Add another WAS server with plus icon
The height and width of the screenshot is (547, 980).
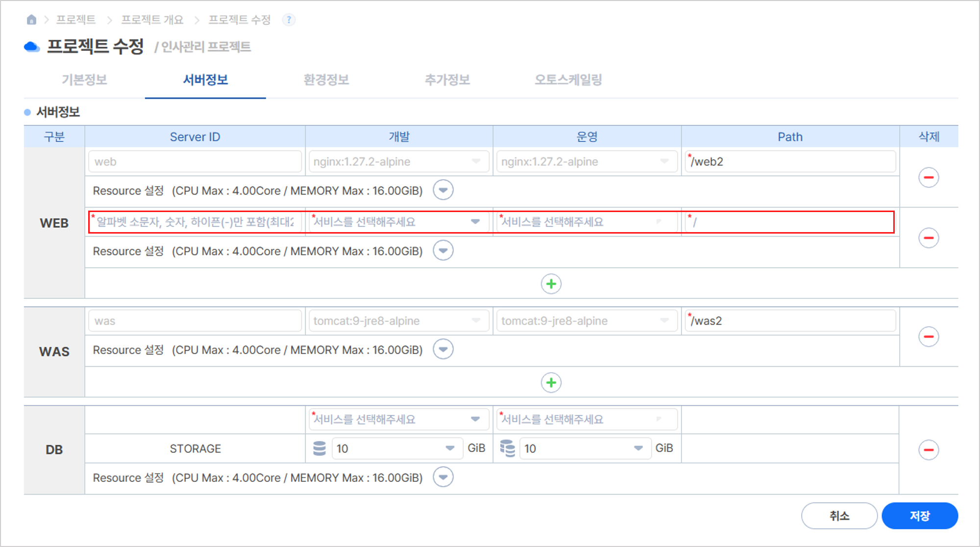click(551, 382)
